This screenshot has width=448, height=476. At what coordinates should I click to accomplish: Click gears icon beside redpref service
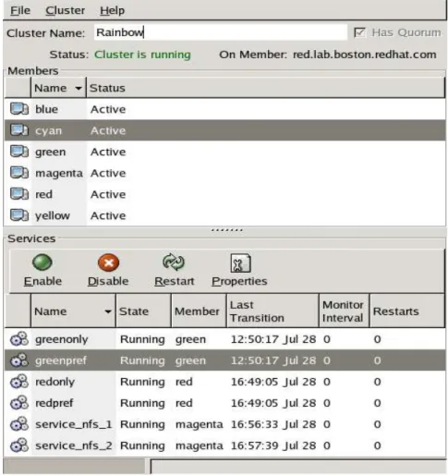(x=19, y=403)
